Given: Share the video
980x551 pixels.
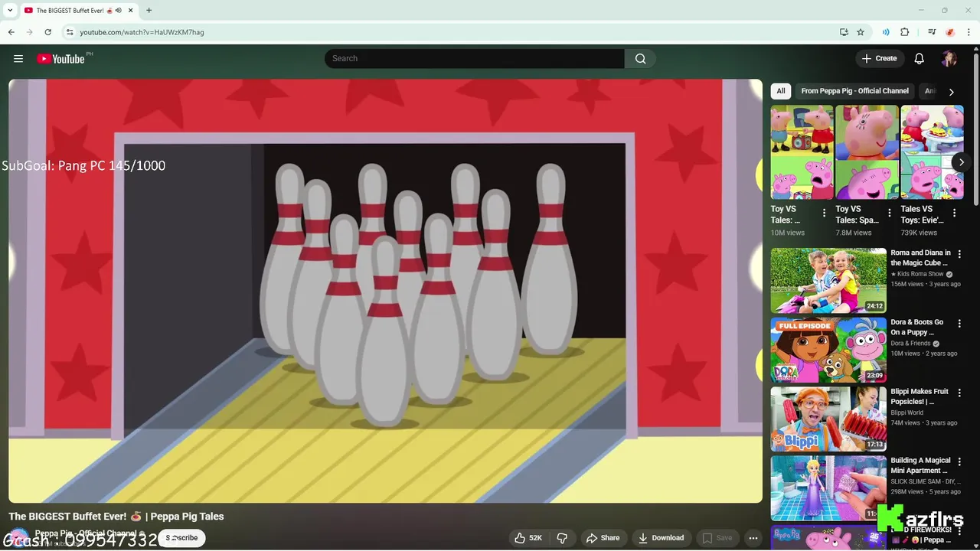Looking at the screenshot, I should (x=603, y=538).
